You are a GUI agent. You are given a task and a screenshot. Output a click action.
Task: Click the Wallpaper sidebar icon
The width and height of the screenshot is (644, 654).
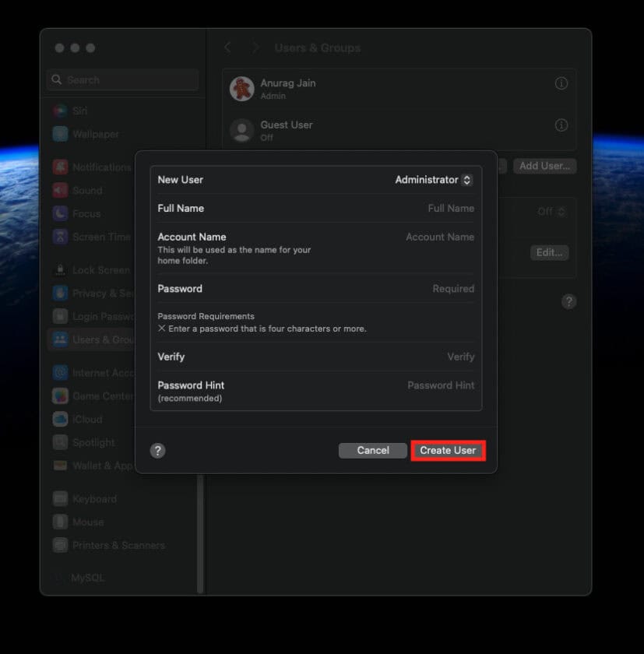[60, 134]
